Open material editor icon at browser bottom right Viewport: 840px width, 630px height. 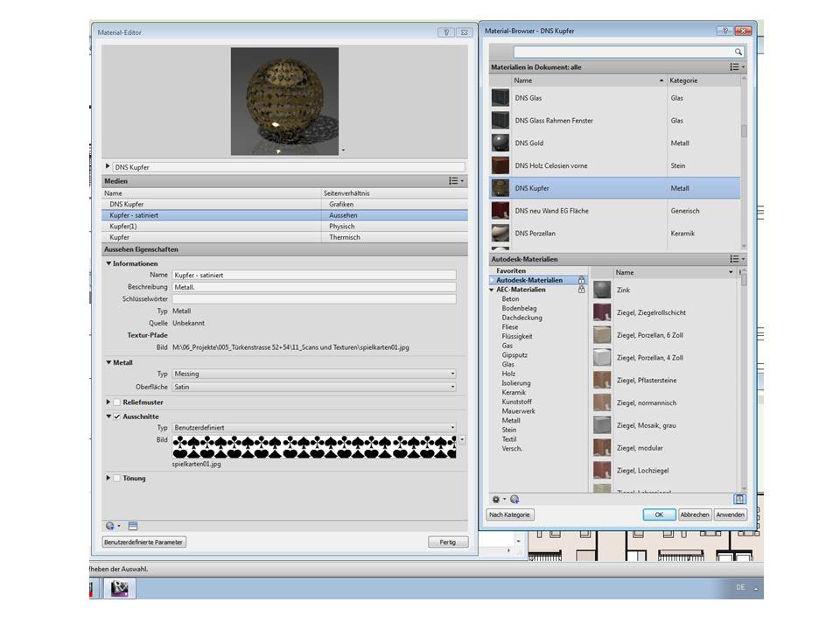(x=739, y=500)
